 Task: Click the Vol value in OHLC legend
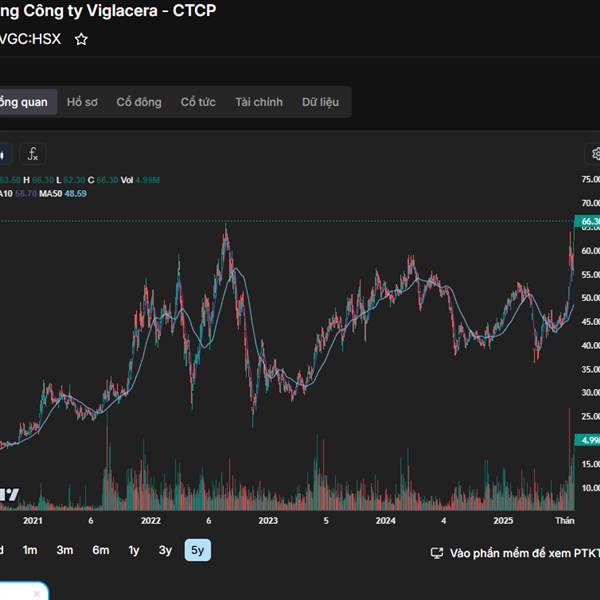(147, 180)
